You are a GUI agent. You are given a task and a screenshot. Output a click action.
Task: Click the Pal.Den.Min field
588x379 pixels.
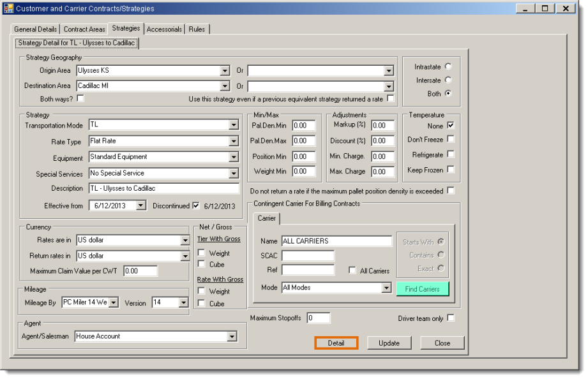click(304, 126)
